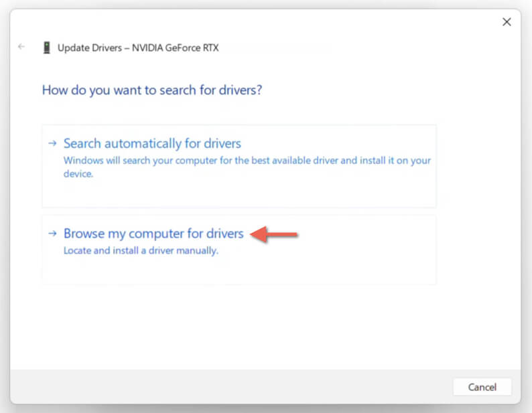Click arrow icon beside Browse my computer
Viewport: 532px width, 413px height.
pos(52,234)
